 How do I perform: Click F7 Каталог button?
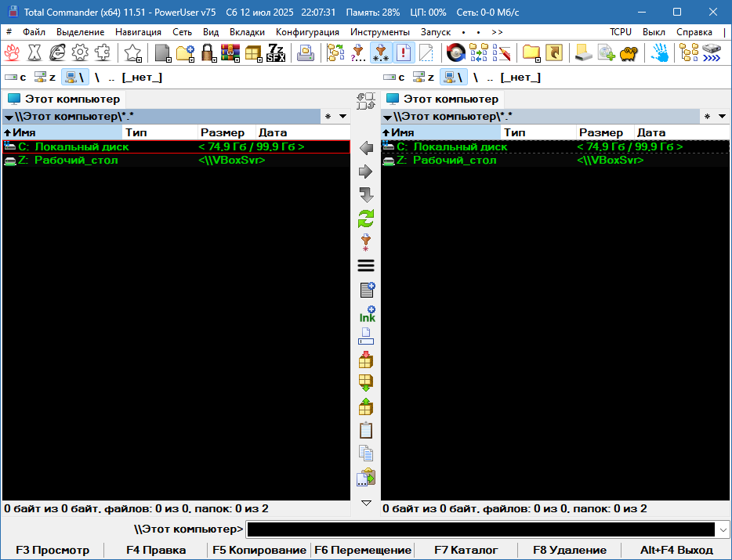[x=466, y=550]
